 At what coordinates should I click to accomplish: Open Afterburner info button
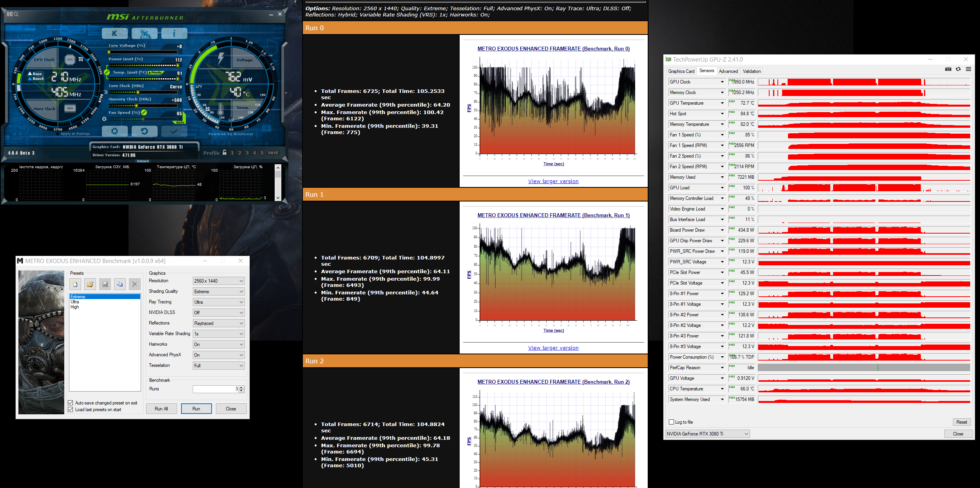point(174,34)
